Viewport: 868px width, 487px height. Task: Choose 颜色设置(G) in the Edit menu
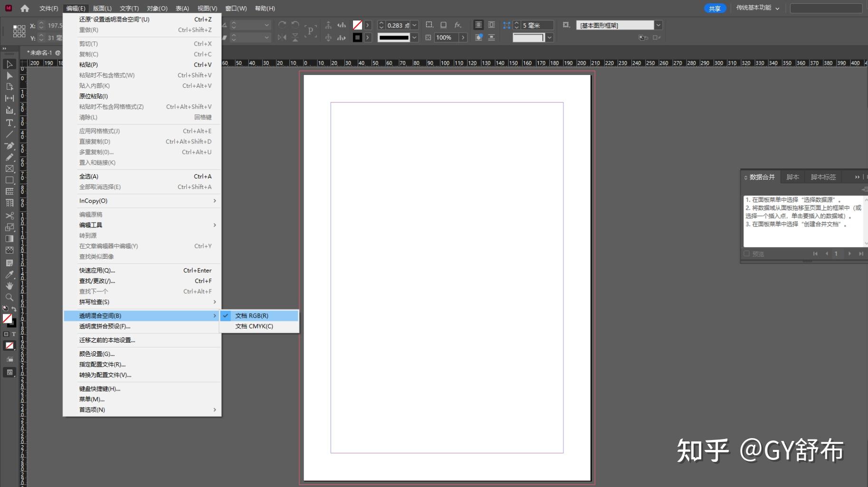pyautogui.click(x=97, y=354)
